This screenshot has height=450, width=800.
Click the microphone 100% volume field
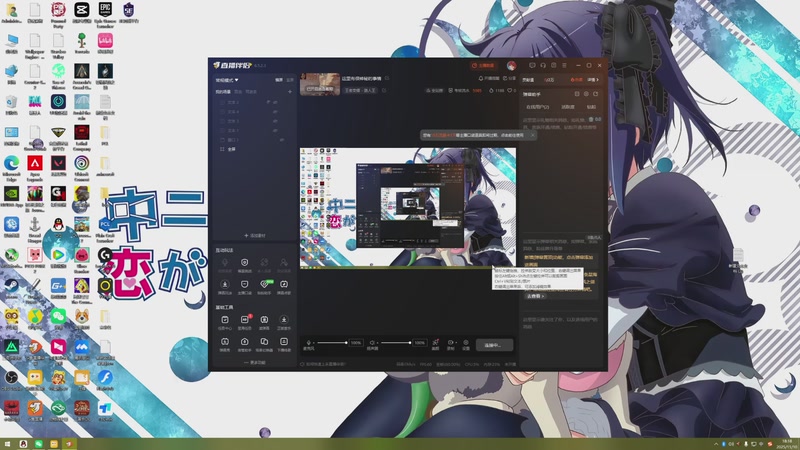tap(356, 343)
